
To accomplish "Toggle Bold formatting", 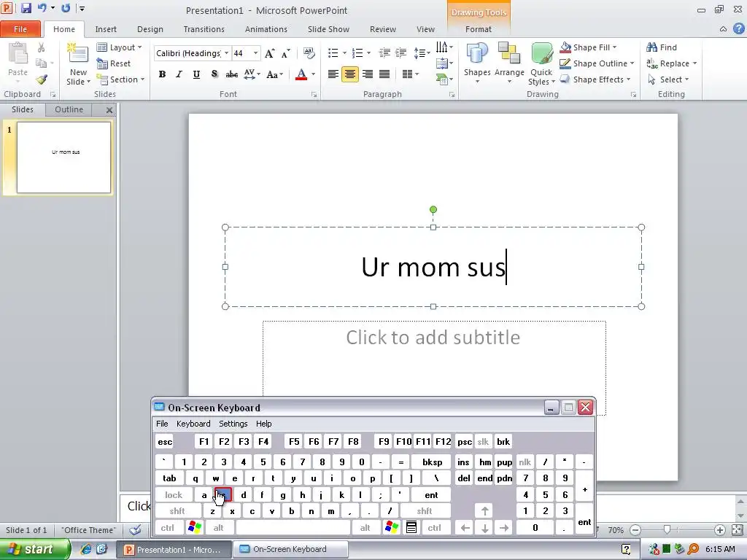I will [162, 74].
